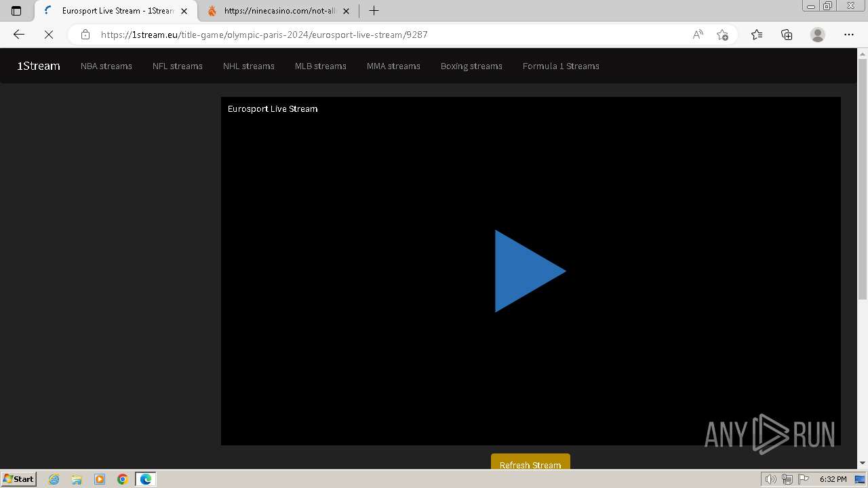Open the tab actions menu icon

[x=16, y=11]
